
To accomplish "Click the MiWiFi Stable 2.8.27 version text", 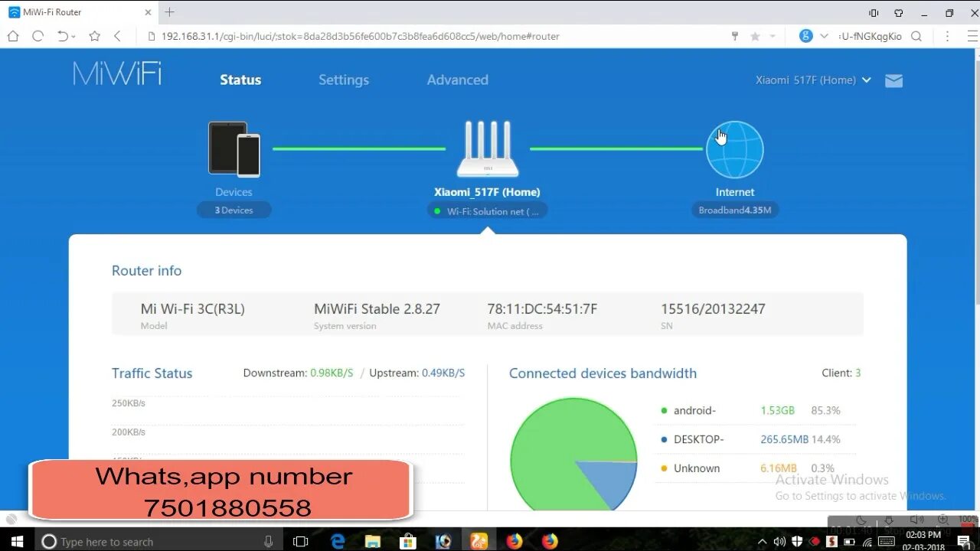I will pos(377,309).
